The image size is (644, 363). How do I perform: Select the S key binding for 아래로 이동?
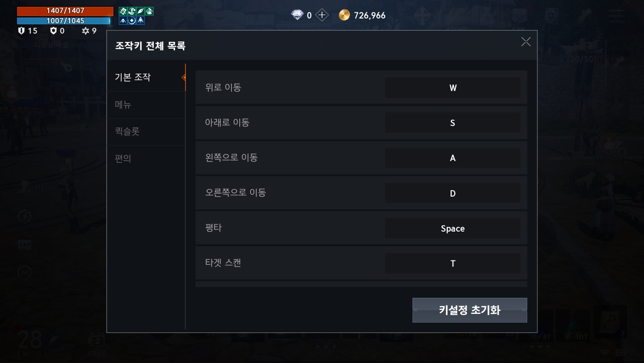coord(452,123)
